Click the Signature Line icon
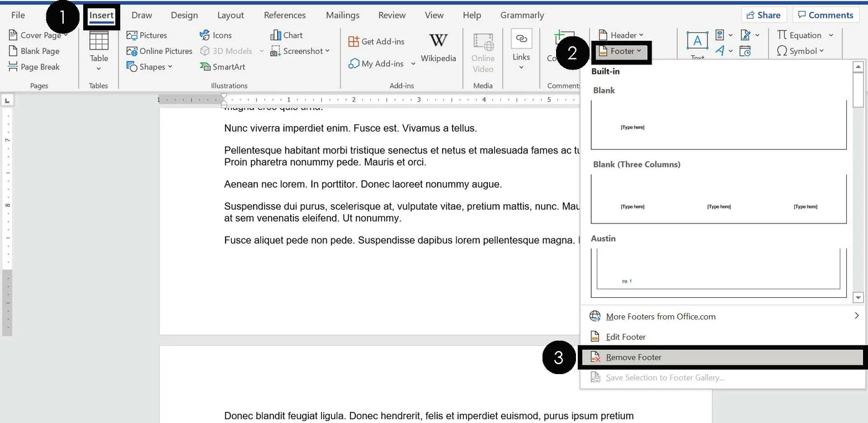This screenshot has height=423, width=868. 745,35
